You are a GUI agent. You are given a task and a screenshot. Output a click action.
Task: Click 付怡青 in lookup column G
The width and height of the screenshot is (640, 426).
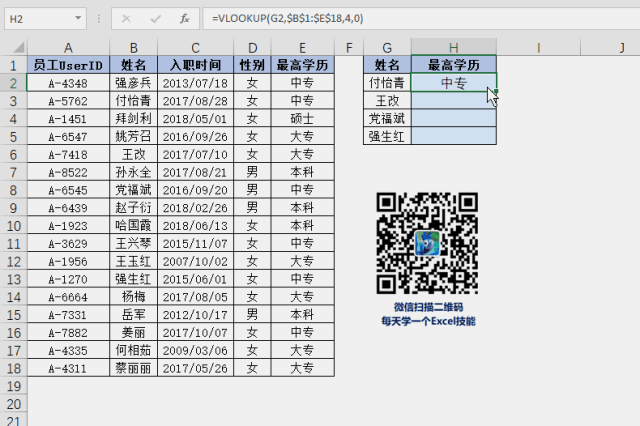[x=387, y=83]
